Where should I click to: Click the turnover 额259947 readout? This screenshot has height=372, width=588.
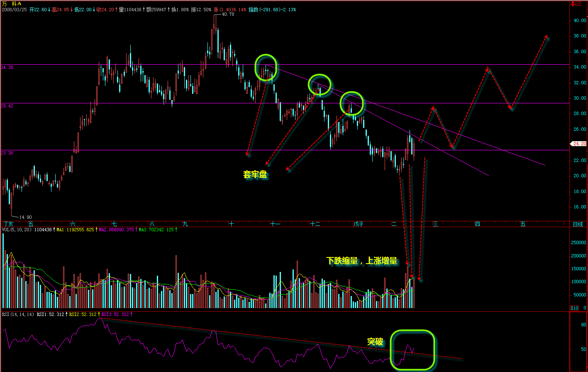[156, 9]
